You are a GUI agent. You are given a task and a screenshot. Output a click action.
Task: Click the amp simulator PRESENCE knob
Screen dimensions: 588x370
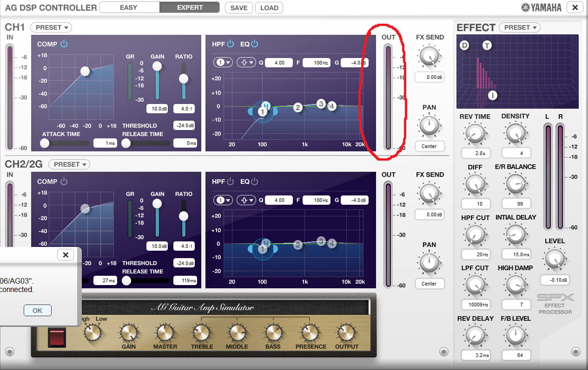coord(310,333)
